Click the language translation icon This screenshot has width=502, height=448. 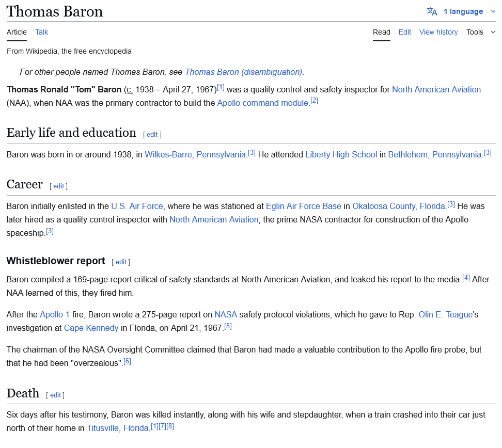[x=432, y=11]
